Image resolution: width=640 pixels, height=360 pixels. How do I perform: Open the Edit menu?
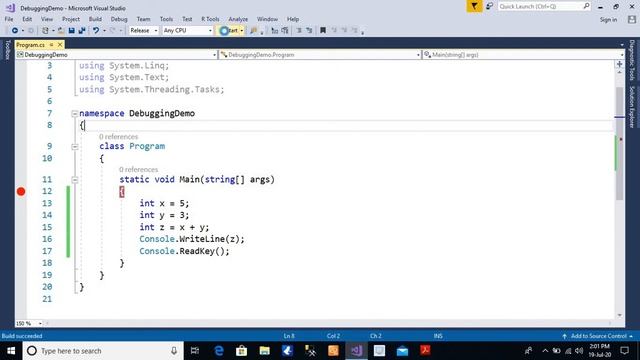(27, 19)
